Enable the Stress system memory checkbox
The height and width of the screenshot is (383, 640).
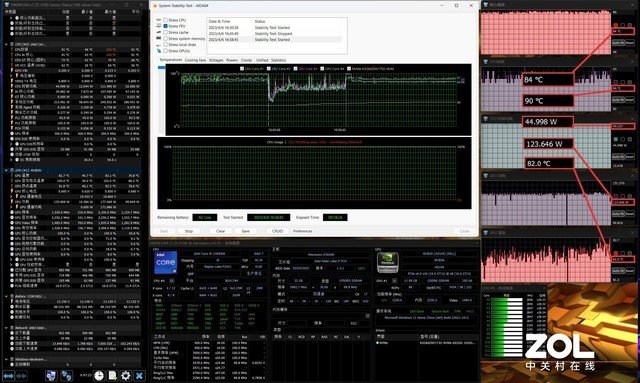[x=165, y=38]
